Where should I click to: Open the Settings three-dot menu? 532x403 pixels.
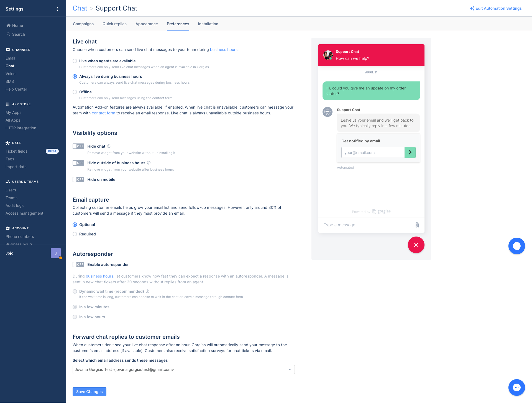coord(58,9)
